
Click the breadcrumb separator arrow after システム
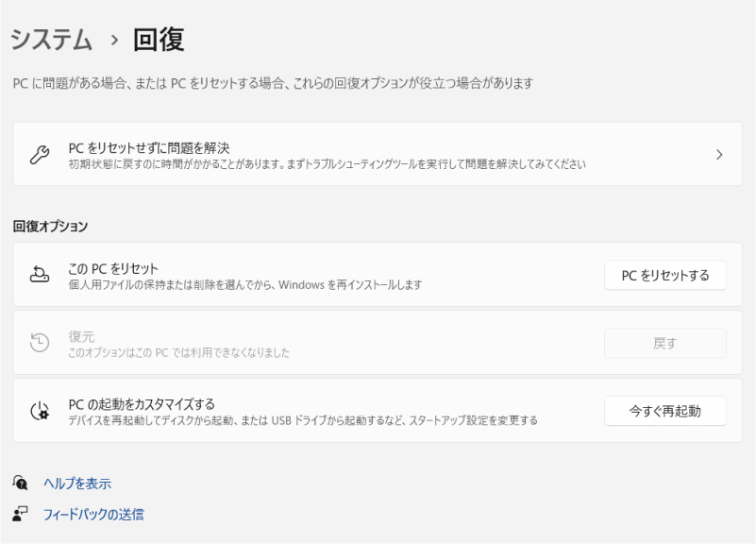[x=111, y=40]
